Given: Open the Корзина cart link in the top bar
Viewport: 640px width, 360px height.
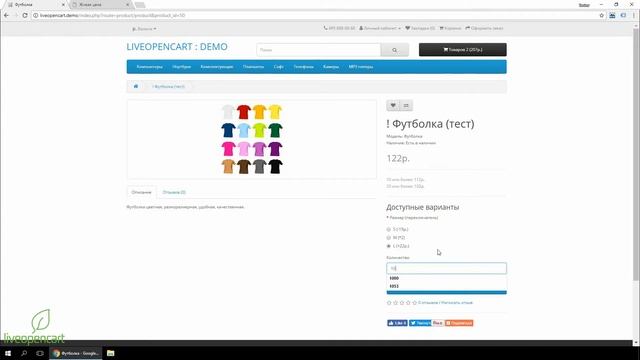Looking at the screenshot, I should (450, 28).
